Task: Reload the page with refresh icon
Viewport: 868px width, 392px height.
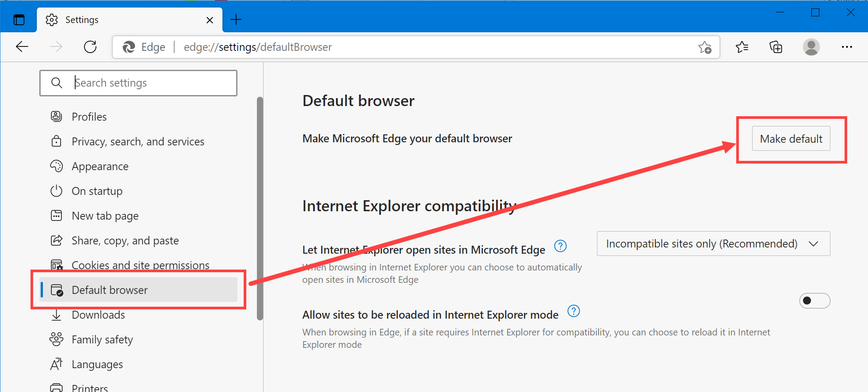Action: click(90, 47)
